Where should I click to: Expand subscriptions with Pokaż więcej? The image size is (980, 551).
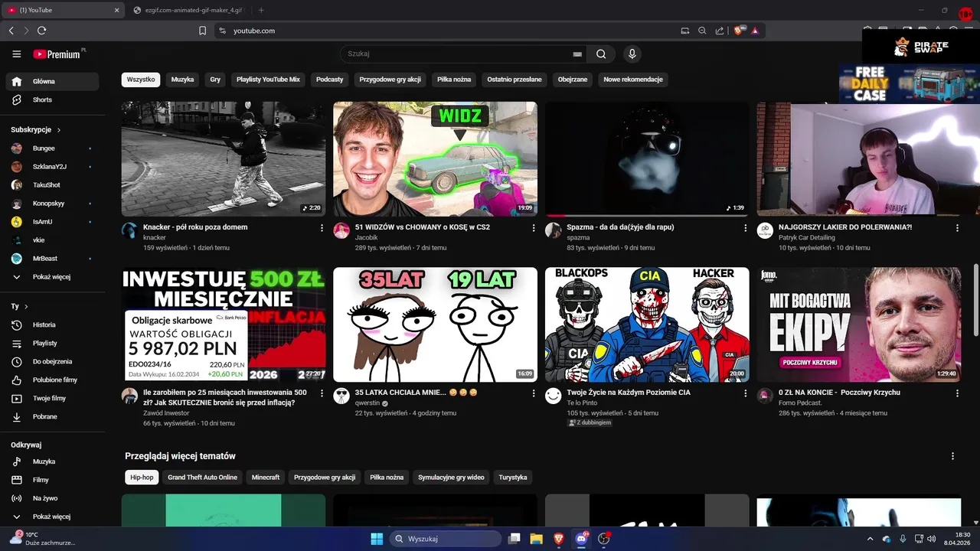(52, 276)
